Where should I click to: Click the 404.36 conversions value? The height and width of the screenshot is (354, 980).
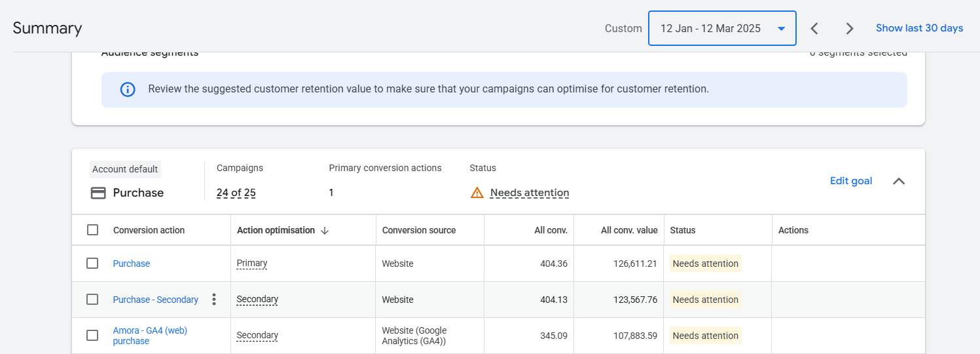pyautogui.click(x=554, y=264)
